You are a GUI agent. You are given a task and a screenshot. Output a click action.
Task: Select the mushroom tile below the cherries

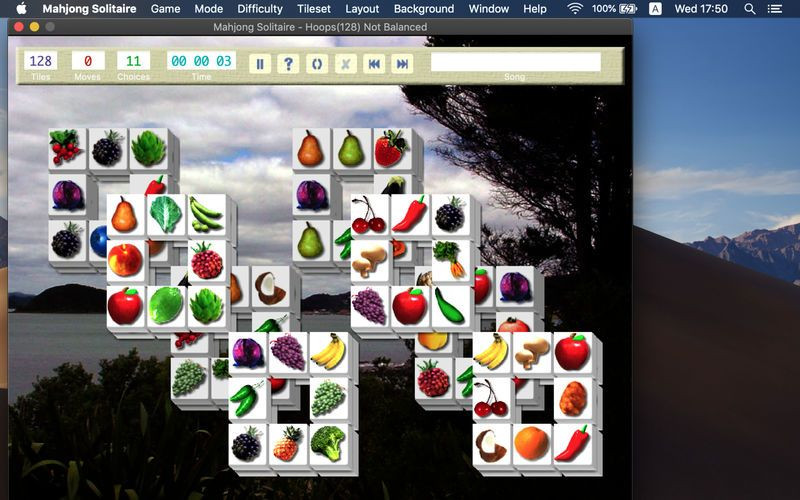(369, 261)
